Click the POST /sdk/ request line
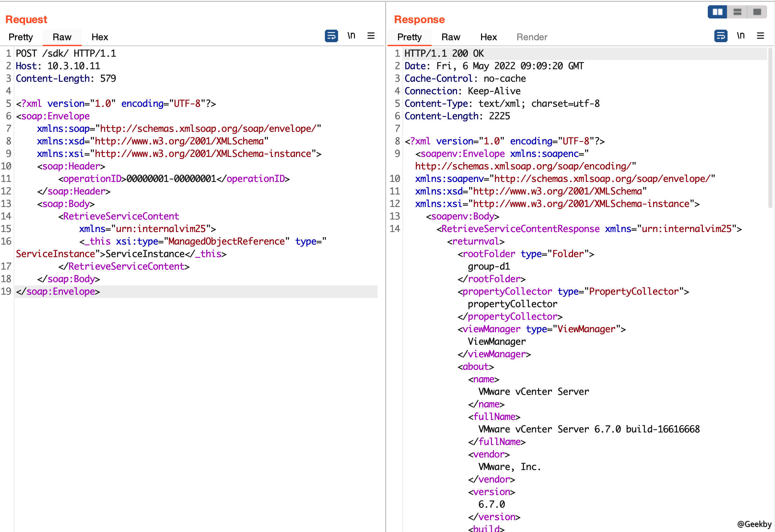The image size is (775, 532). coord(66,53)
